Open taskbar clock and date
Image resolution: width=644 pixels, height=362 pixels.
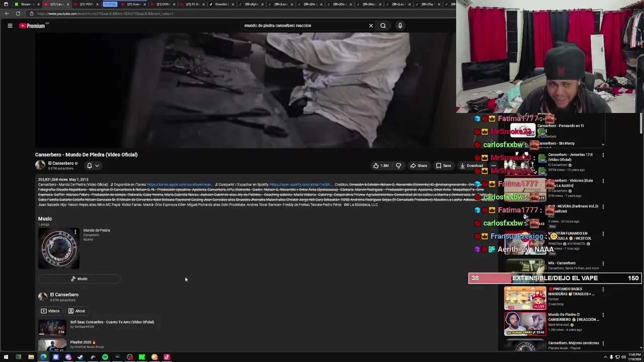tap(633, 357)
